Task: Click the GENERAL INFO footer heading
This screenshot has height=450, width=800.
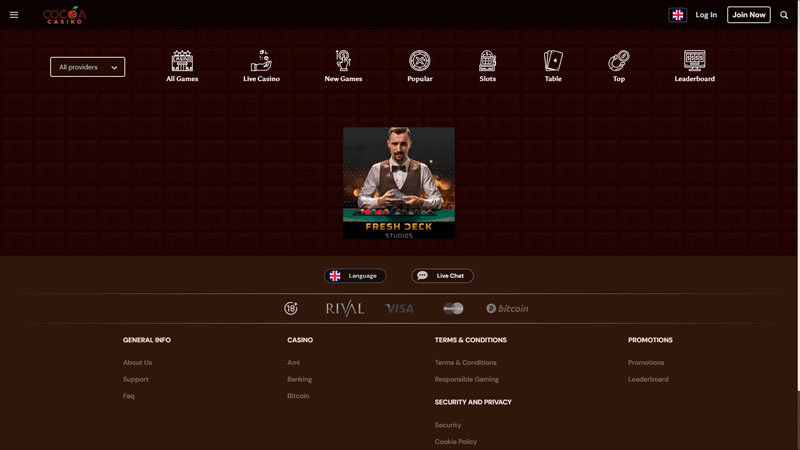Action: tap(147, 340)
